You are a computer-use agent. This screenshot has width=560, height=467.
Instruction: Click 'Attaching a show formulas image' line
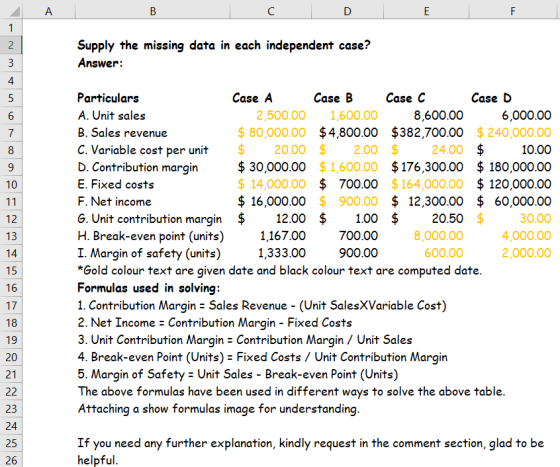click(x=219, y=408)
